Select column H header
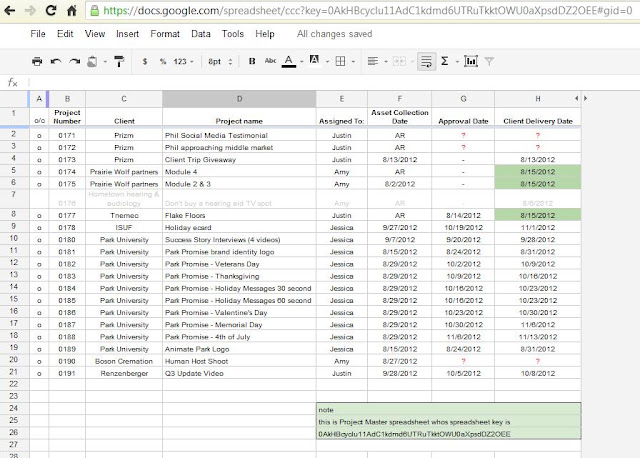Viewport: 640px width, 458px height. [x=538, y=99]
